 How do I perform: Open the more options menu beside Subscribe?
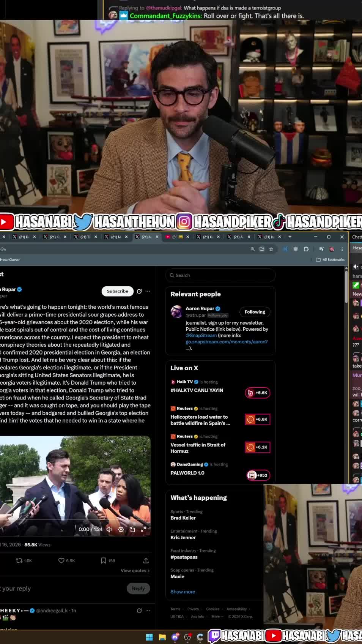148,291
